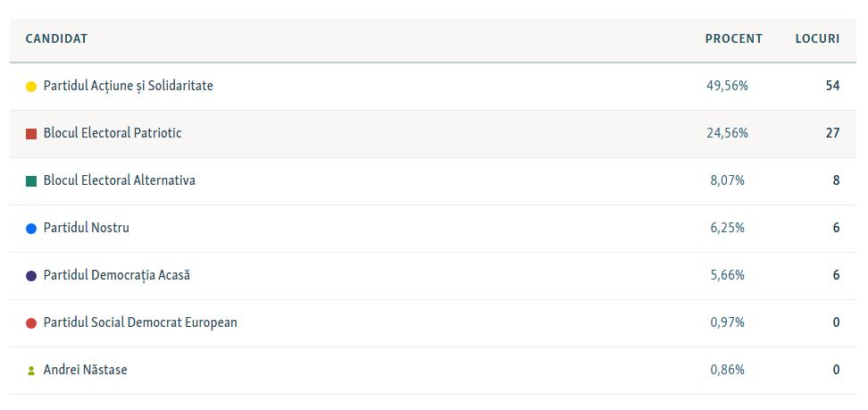Image resolution: width=868 pixels, height=410 pixels.
Task: Click the red square icon of Blocul Electoral Patriotic
Action: 31,133
